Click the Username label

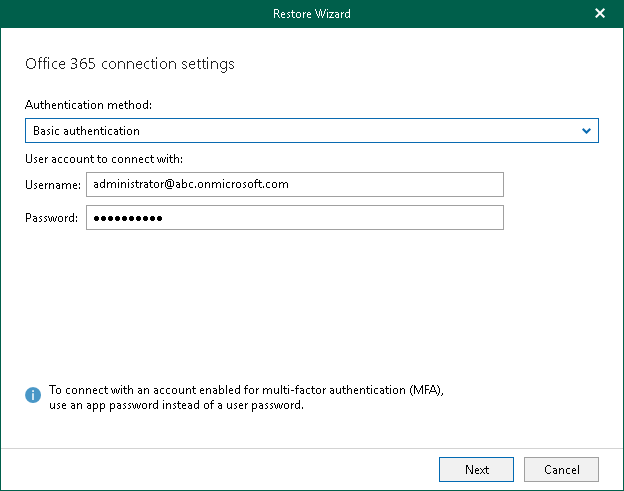[53, 185]
